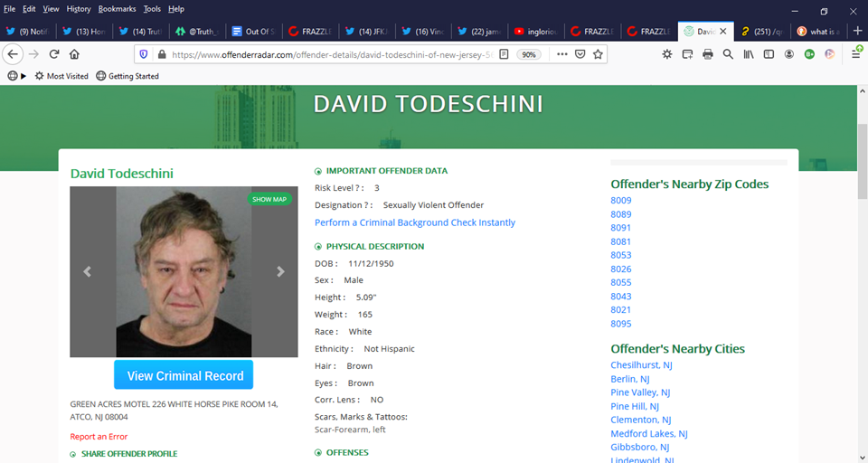The width and height of the screenshot is (868, 463).
Task: Open the page actions three-dot menu
Action: [x=561, y=54]
